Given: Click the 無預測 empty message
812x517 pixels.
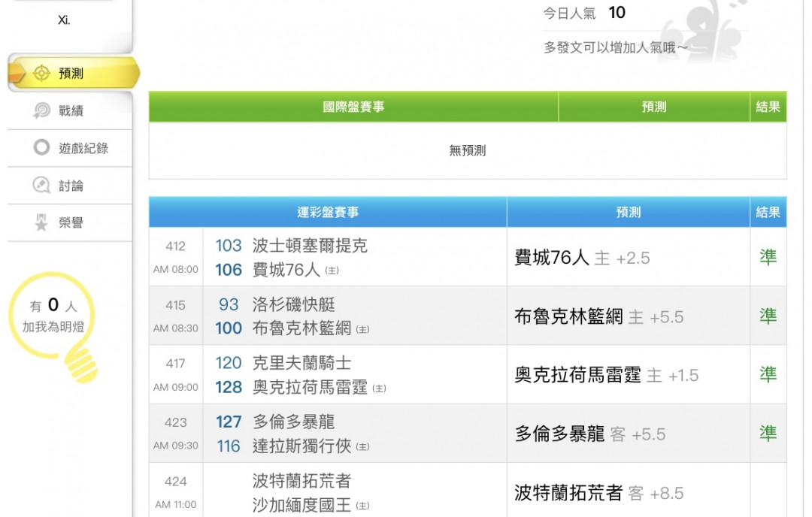Looking at the screenshot, I should coord(468,150).
